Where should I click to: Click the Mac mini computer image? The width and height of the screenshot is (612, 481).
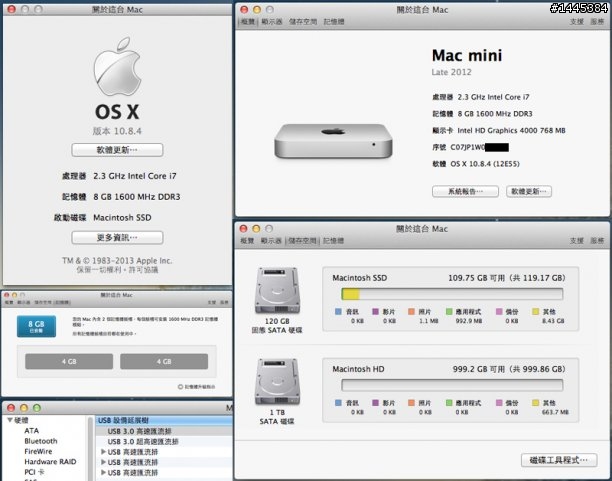[333, 141]
